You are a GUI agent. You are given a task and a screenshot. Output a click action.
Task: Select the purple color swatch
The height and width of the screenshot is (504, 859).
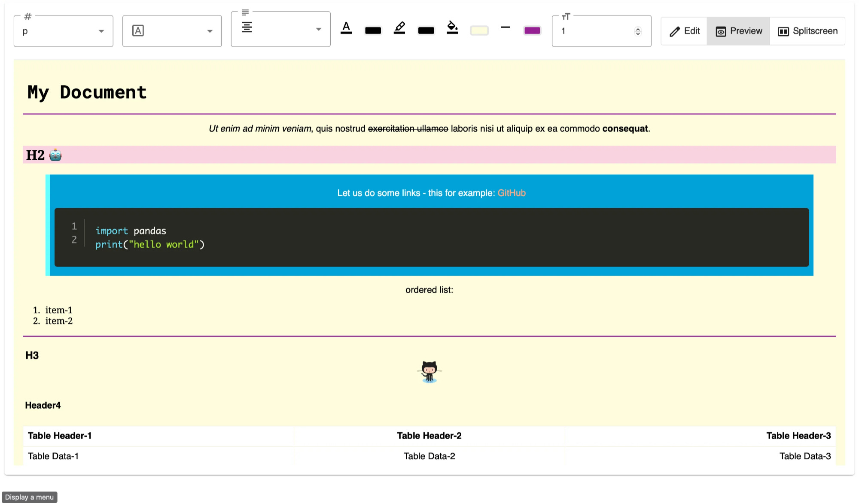click(532, 30)
